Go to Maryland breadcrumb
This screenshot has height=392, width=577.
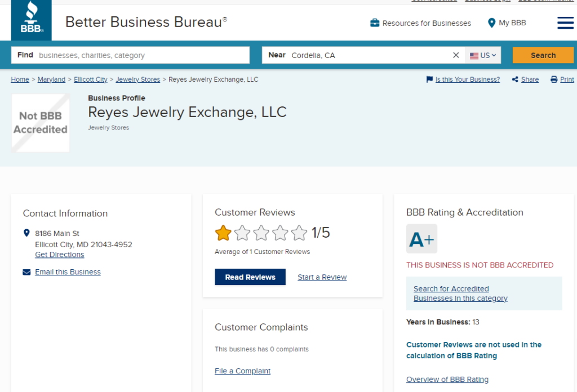(51, 79)
